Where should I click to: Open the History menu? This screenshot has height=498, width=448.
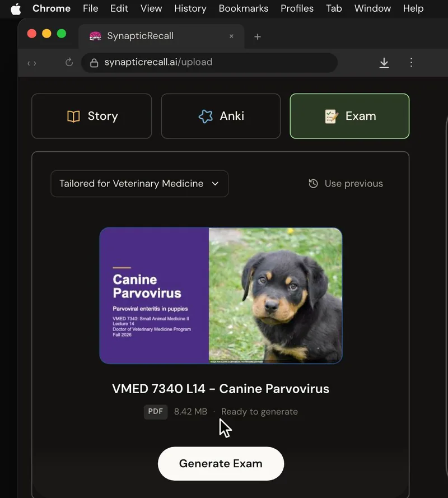[x=190, y=8]
